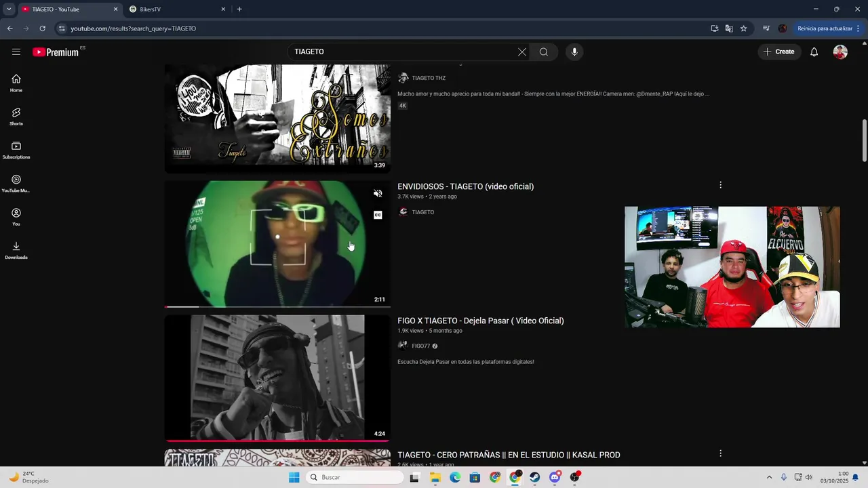Open File Explorer from taskbar

coord(435,477)
